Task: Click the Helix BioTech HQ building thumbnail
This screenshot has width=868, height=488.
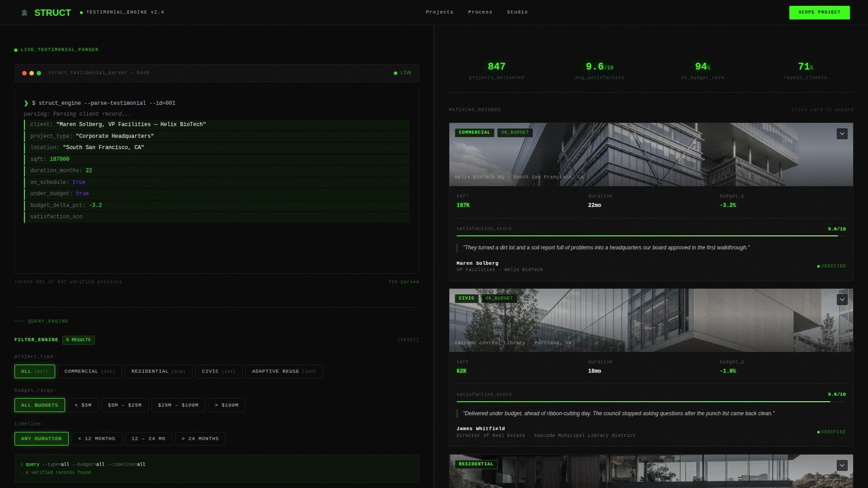Action: pyautogui.click(x=651, y=155)
